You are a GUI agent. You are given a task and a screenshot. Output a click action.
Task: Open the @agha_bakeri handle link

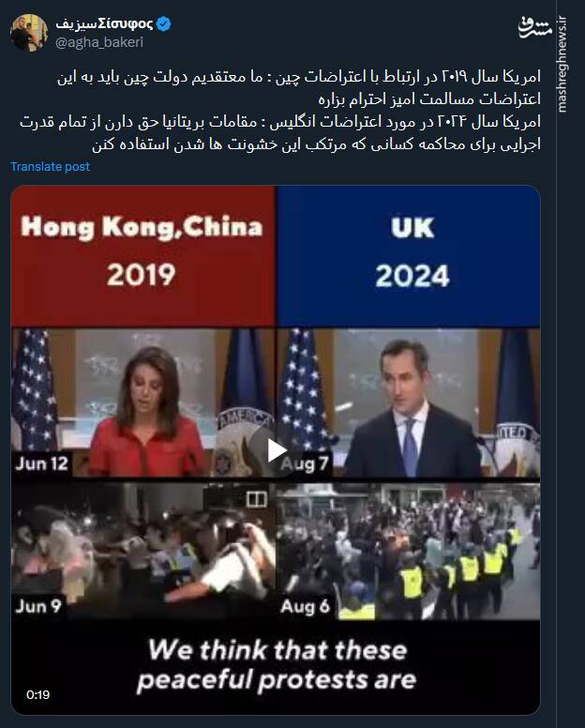(99, 42)
